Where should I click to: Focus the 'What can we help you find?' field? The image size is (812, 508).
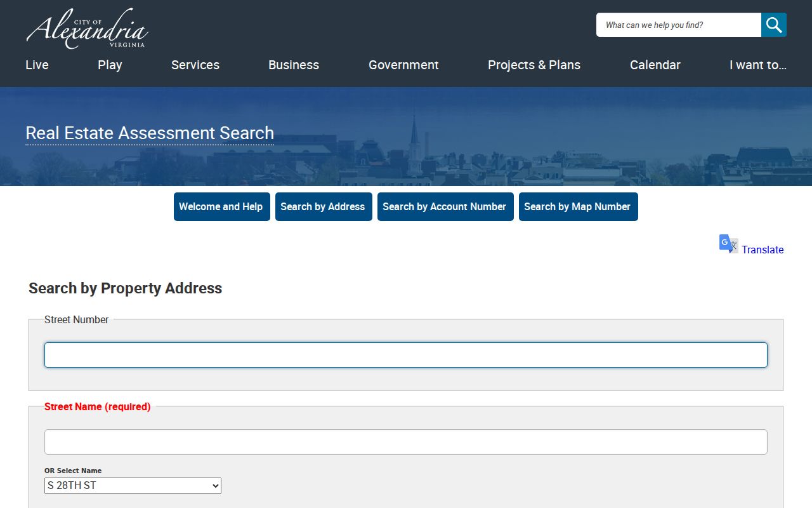679,25
